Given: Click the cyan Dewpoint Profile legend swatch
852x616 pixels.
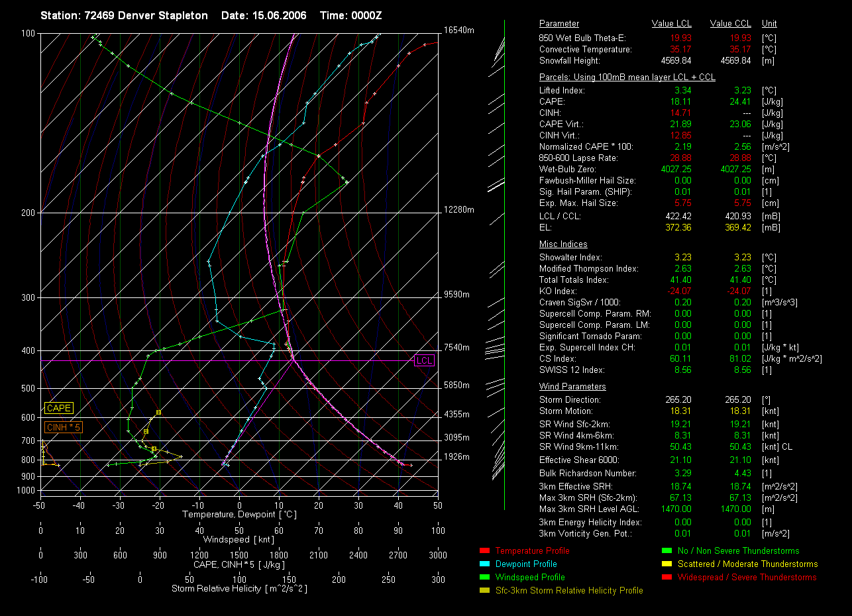Looking at the screenshot, I should point(484,564).
